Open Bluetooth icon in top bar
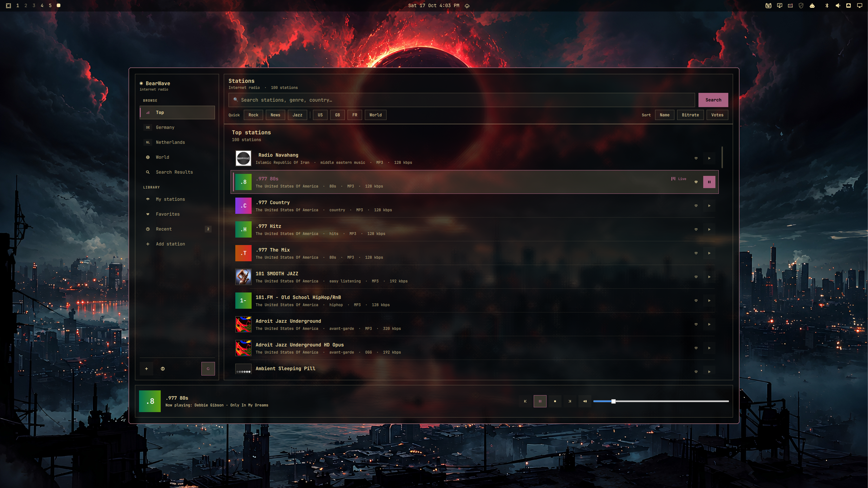868x488 pixels. pos(827,5)
